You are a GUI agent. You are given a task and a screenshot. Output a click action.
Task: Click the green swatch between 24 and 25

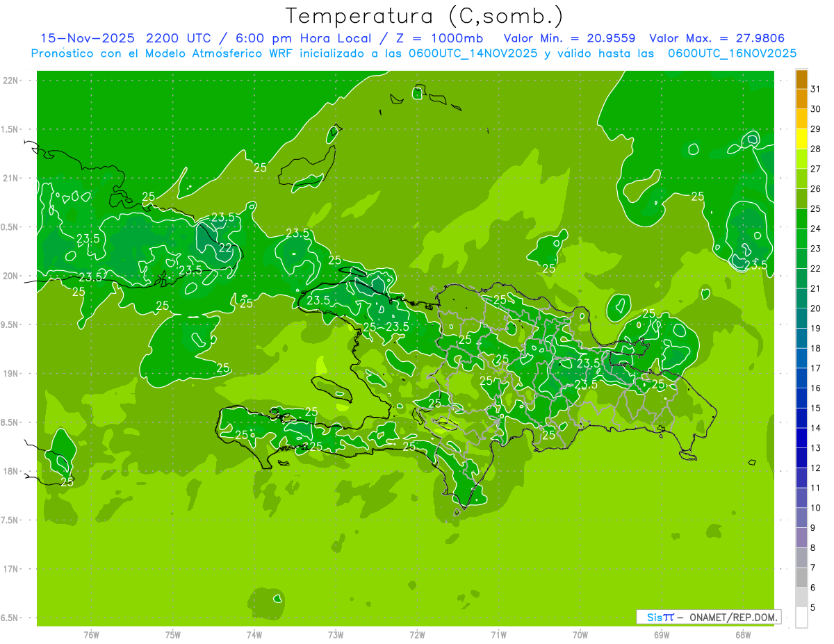(801, 218)
